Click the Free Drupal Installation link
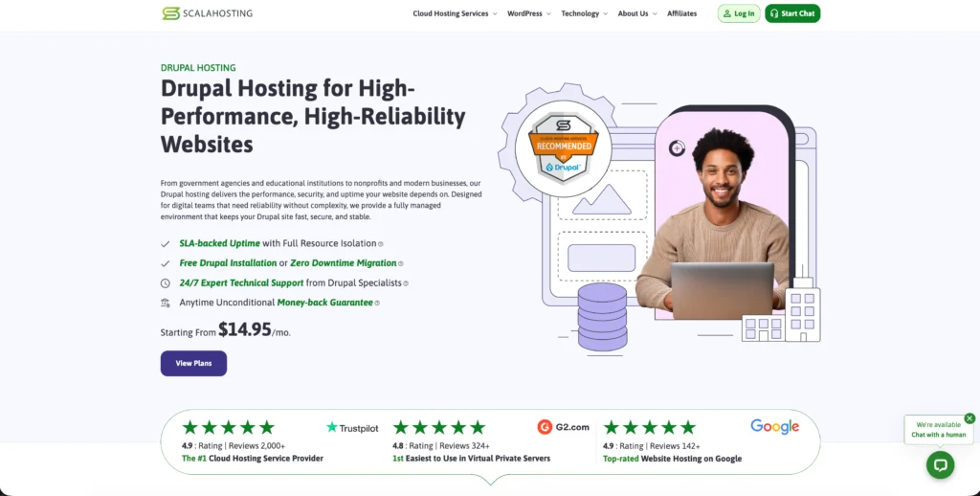Viewport: 980px width, 496px height. (x=228, y=263)
